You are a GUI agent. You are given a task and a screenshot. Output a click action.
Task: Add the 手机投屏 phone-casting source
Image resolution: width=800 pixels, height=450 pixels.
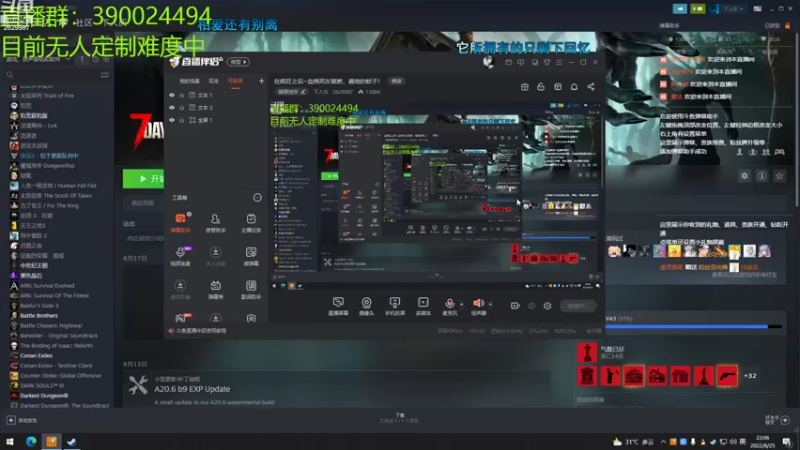394,306
